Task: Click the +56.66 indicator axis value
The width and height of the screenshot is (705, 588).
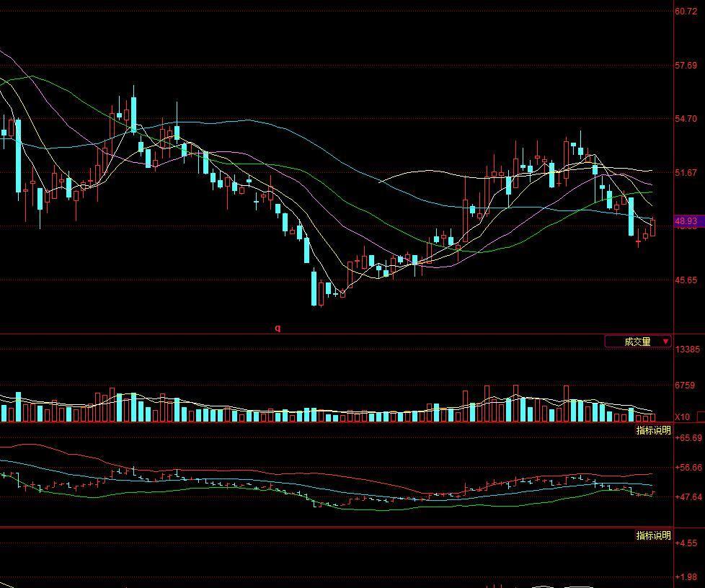Action: coord(688,468)
